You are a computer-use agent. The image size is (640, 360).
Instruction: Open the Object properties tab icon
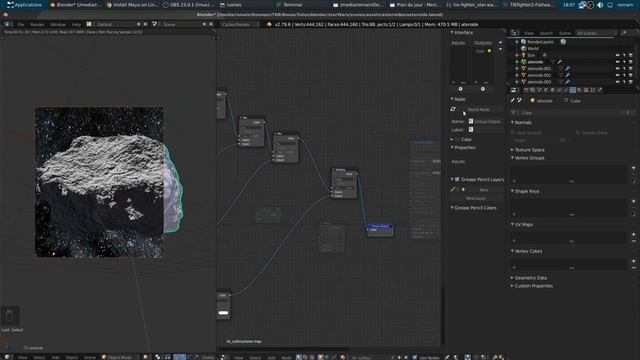553,90
